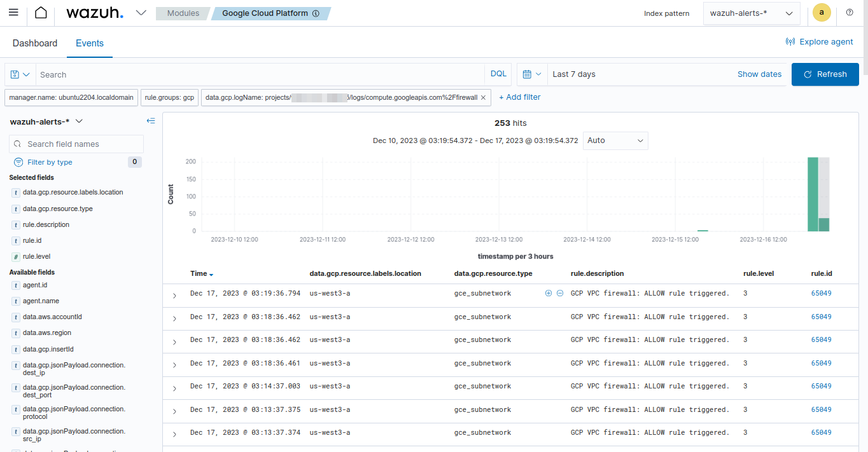Expand the 03:14:37.003 event row

point(174,388)
